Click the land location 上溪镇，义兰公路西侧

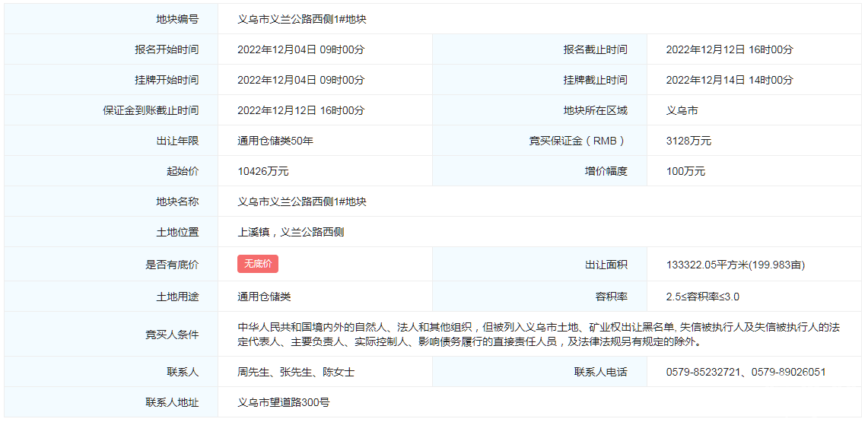point(291,232)
